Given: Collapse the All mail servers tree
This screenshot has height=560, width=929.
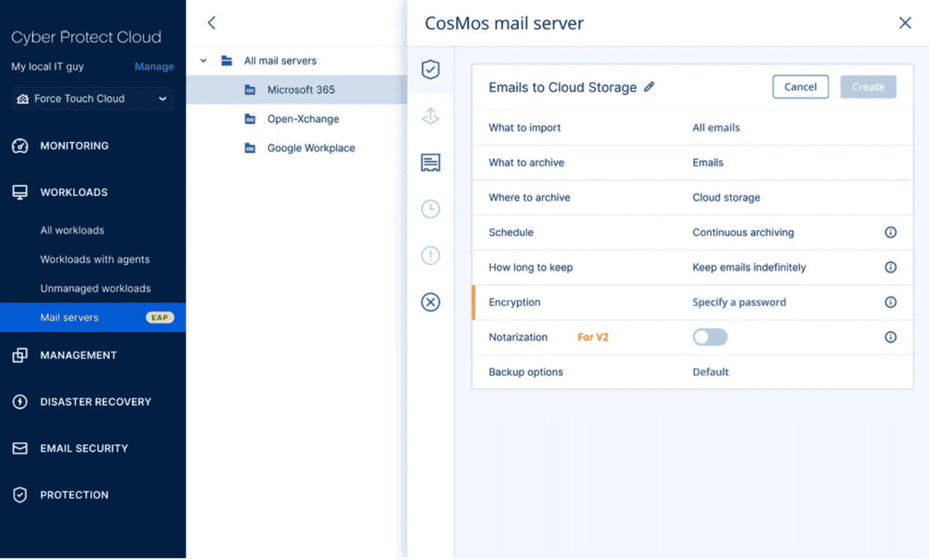Looking at the screenshot, I should [203, 60].
